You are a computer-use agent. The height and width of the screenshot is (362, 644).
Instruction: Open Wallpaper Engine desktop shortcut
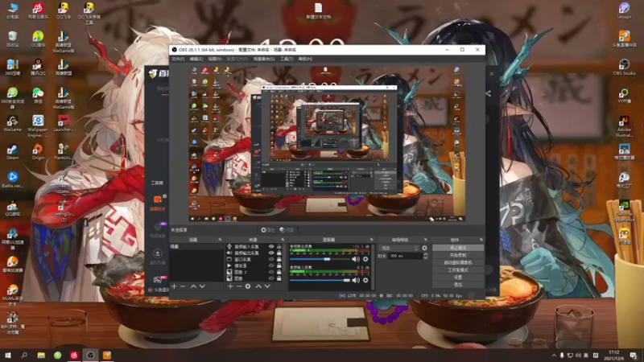pos(38,126)
